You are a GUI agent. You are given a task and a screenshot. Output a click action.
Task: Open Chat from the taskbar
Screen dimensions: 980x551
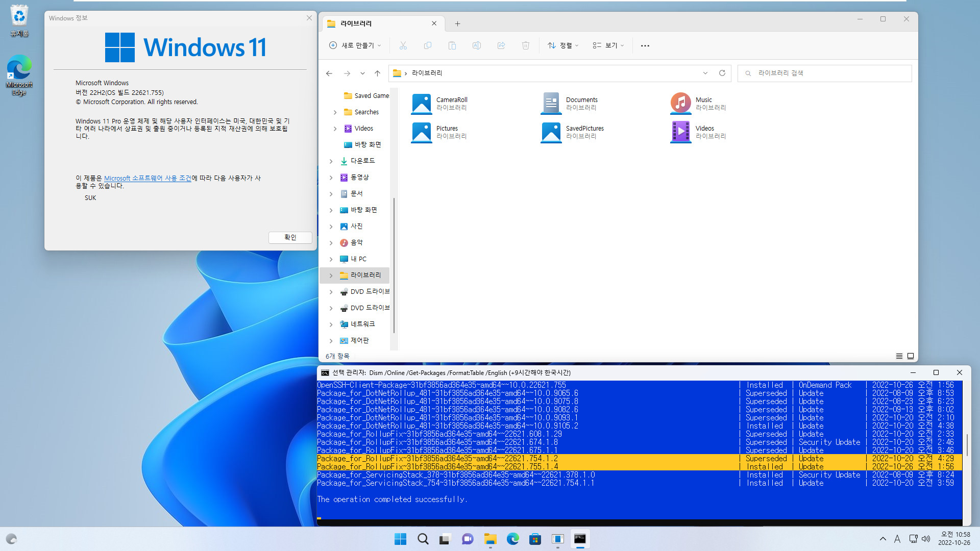[468, 539]
